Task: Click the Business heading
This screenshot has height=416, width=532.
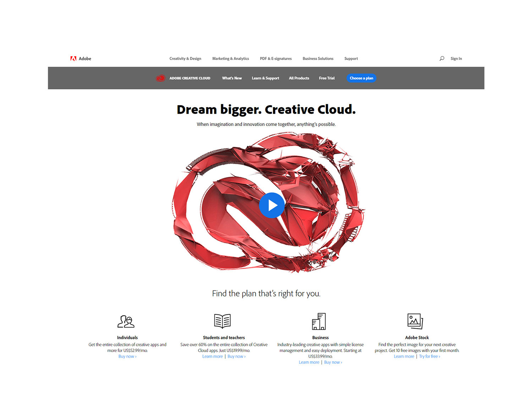Action: pos(320,338)
